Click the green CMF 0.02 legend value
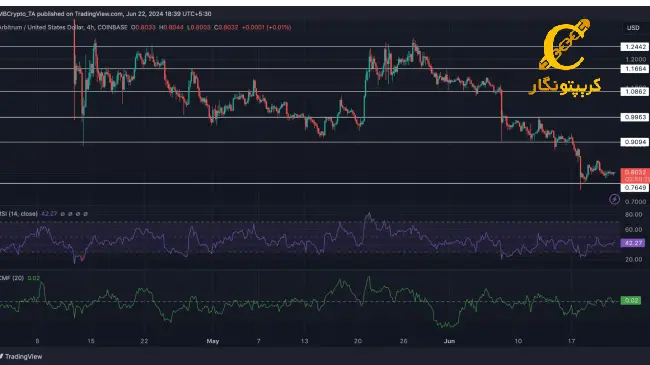The height and width of the screenshot is (365, 650). click(x=34, y=278)
